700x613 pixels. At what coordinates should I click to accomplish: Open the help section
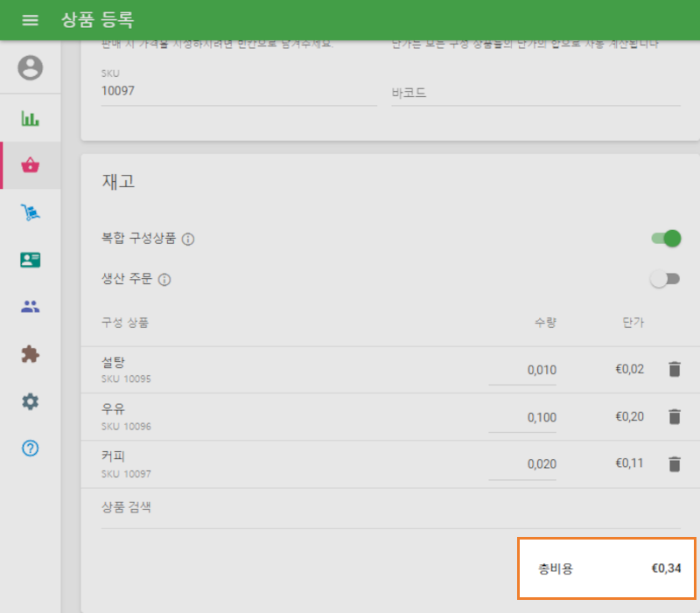coord(29,448)
